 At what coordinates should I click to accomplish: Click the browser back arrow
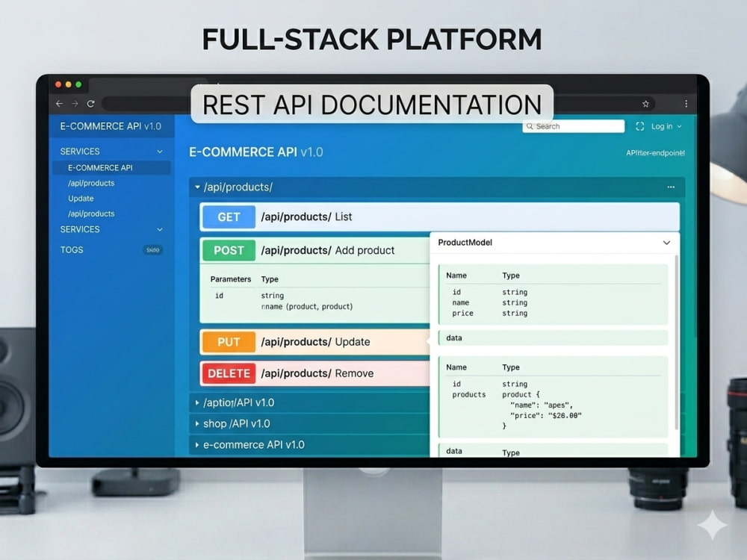click(x=59, y=103)
